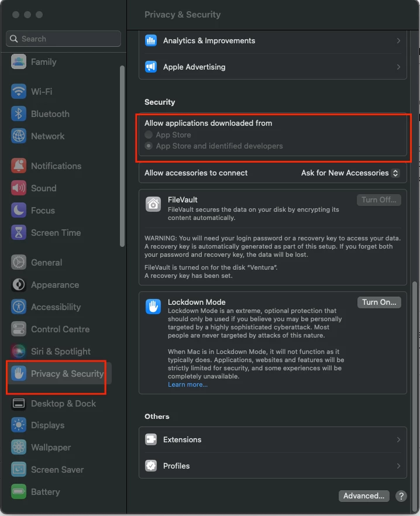Select the Bluetooth icon

coord(19,113)
